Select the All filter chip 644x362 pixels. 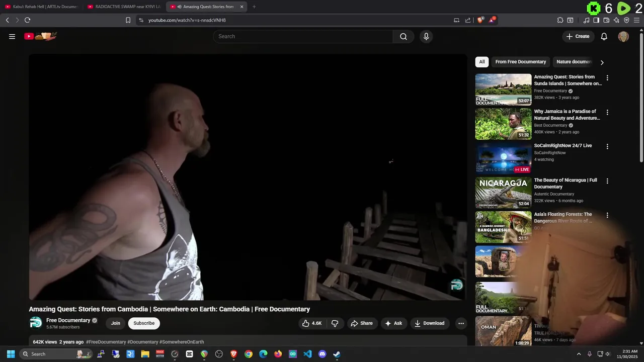[482, 62]
